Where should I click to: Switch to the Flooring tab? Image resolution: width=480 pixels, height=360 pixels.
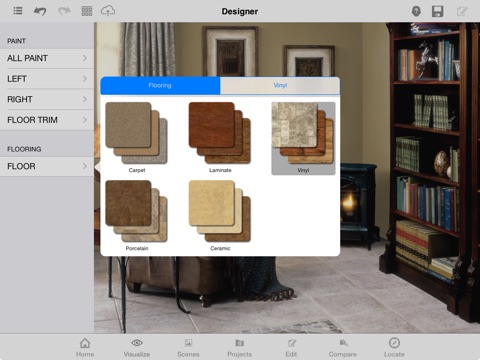pos(160,85)
